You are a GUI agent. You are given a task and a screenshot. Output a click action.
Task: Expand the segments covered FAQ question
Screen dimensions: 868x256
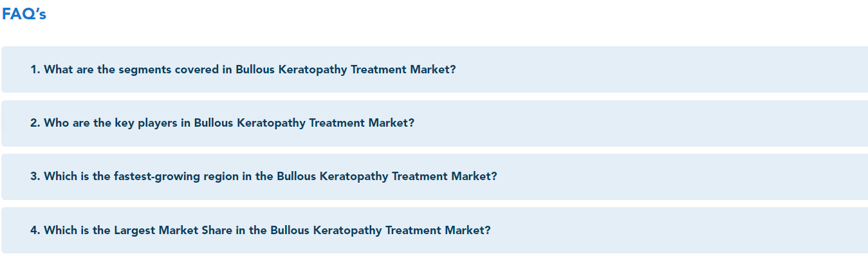pos(434,69)
